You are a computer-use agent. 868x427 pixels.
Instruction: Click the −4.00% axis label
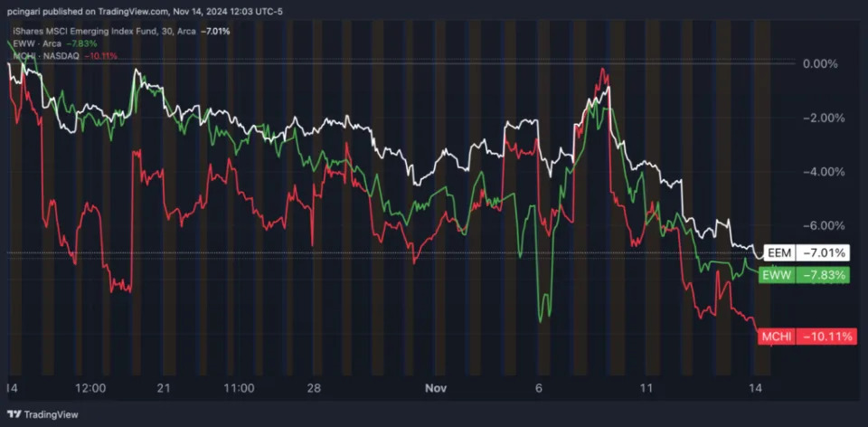[822, 172]
